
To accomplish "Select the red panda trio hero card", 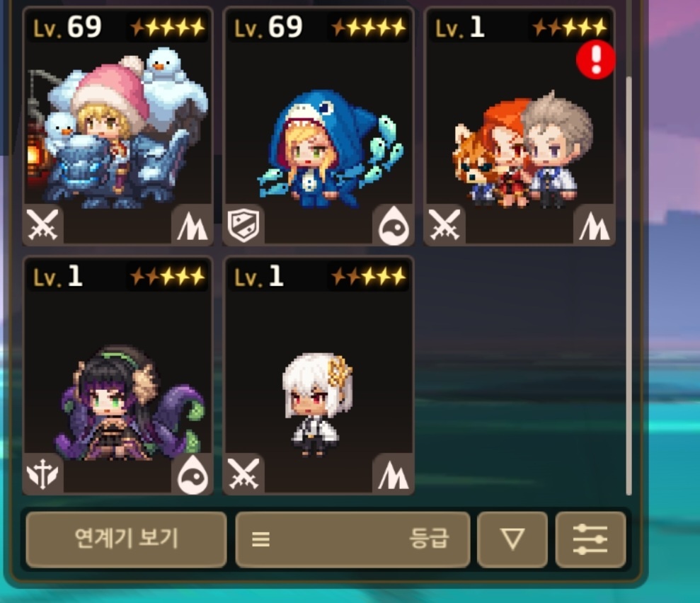I will click(x=520, y=126).
